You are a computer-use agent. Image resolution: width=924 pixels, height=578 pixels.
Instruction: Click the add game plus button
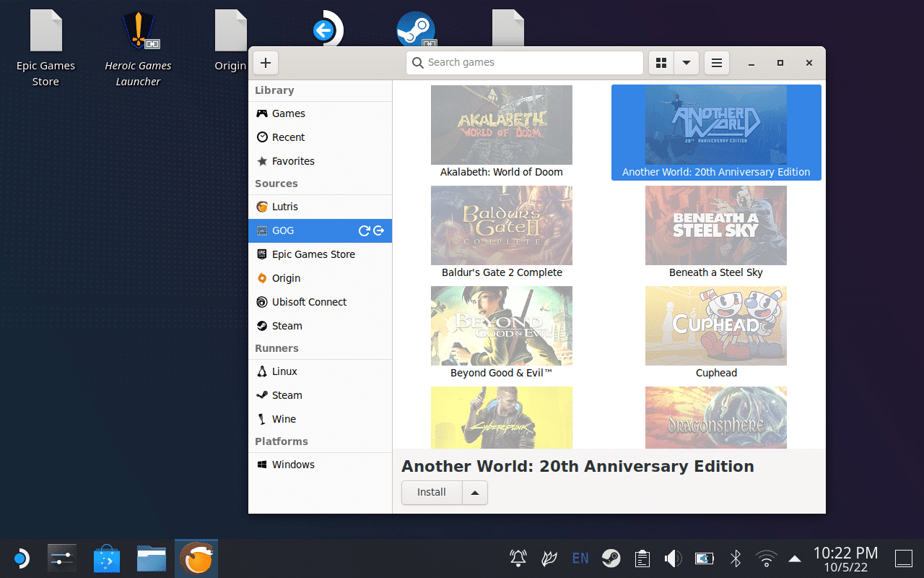[266, 63]
